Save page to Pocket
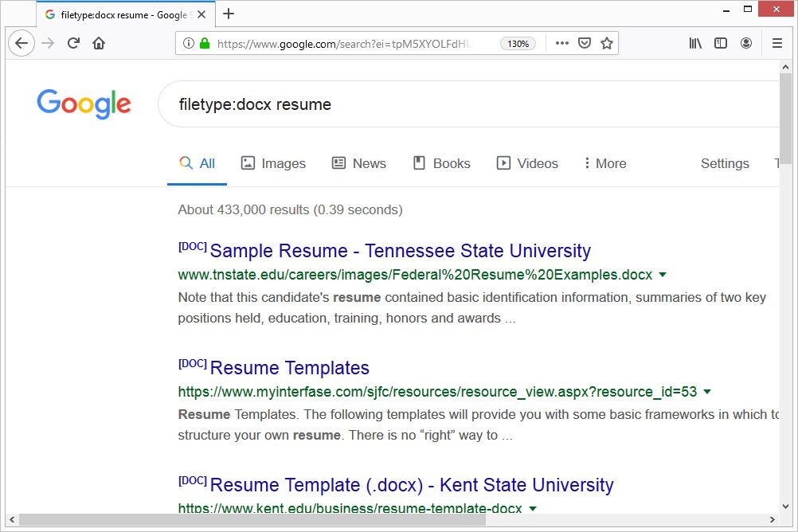 tap(585, 43)
